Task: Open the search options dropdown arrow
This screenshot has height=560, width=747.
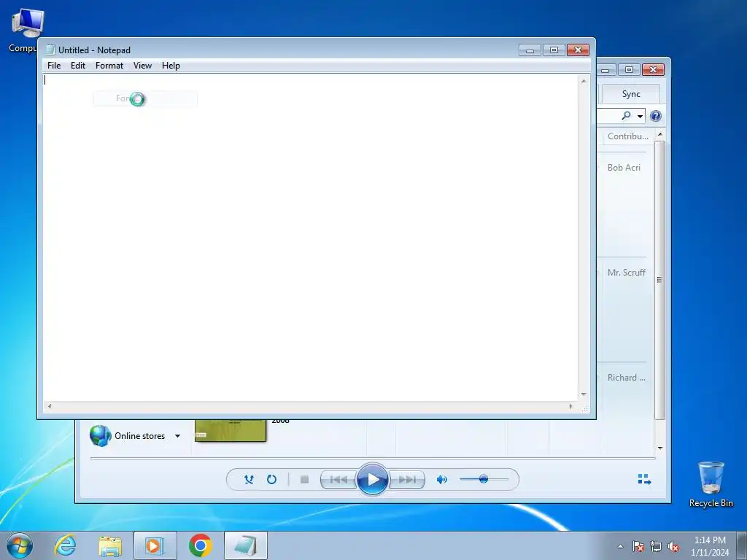Action: pos(640,116)
